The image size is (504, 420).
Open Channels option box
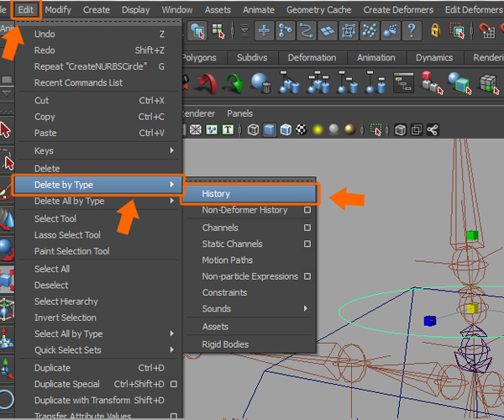click(307, 228)
